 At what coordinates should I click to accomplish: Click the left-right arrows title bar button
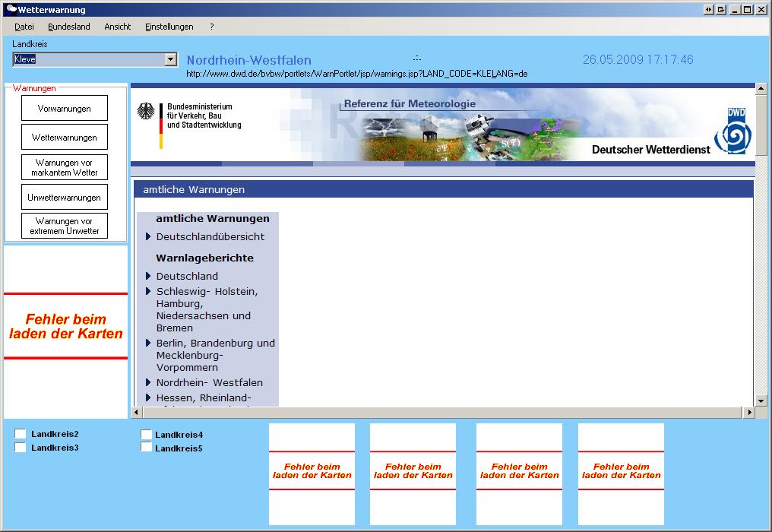click(708, 10)
